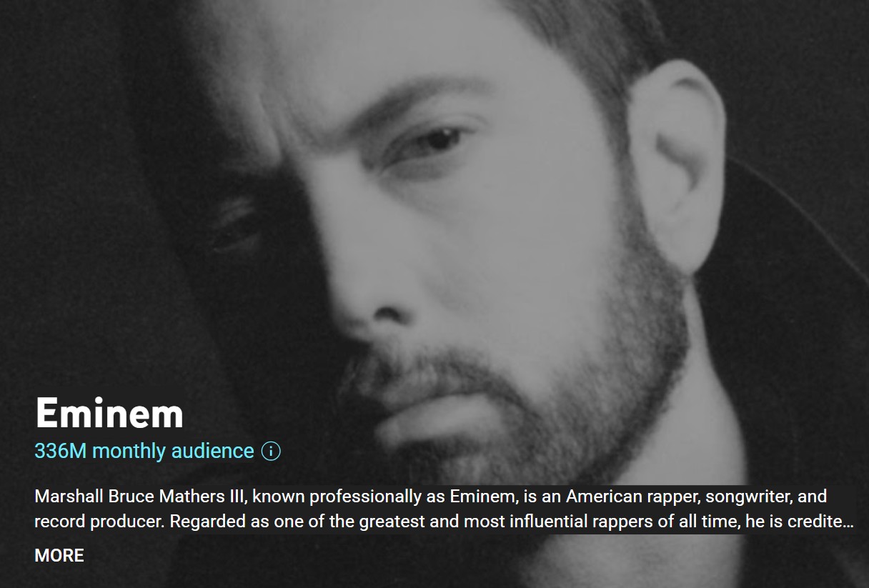
Task: Click the info icon beside monthly audience
Action: pyautogui.click(x=271, y=452)
